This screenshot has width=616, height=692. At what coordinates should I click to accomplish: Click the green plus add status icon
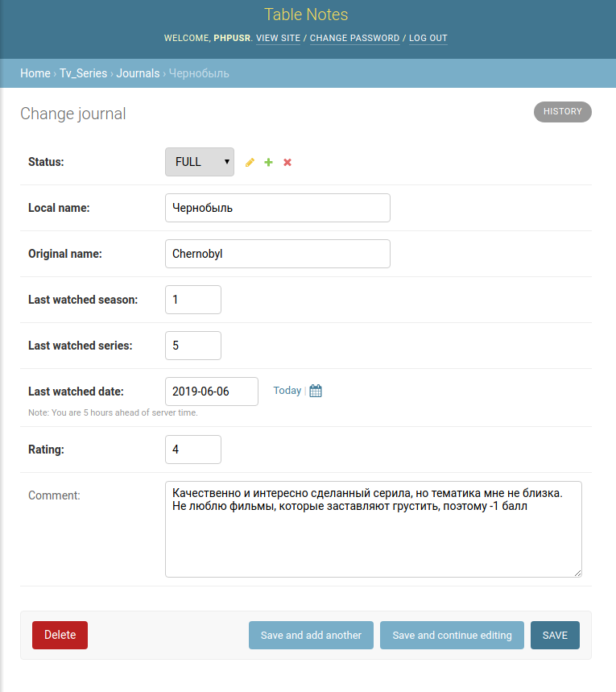pos(268,163)
